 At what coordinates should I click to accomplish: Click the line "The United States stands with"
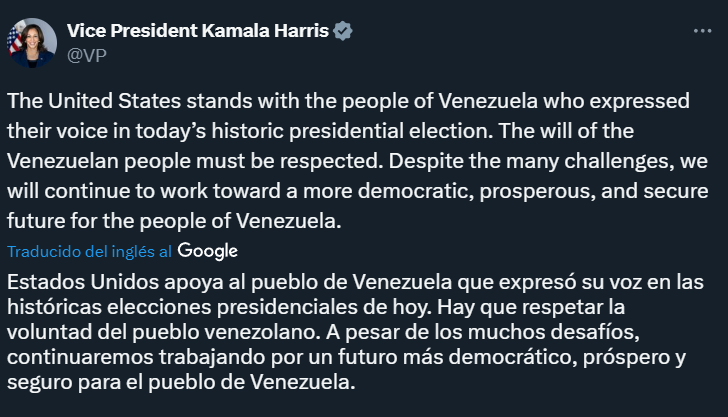click(x=348, y=101)
